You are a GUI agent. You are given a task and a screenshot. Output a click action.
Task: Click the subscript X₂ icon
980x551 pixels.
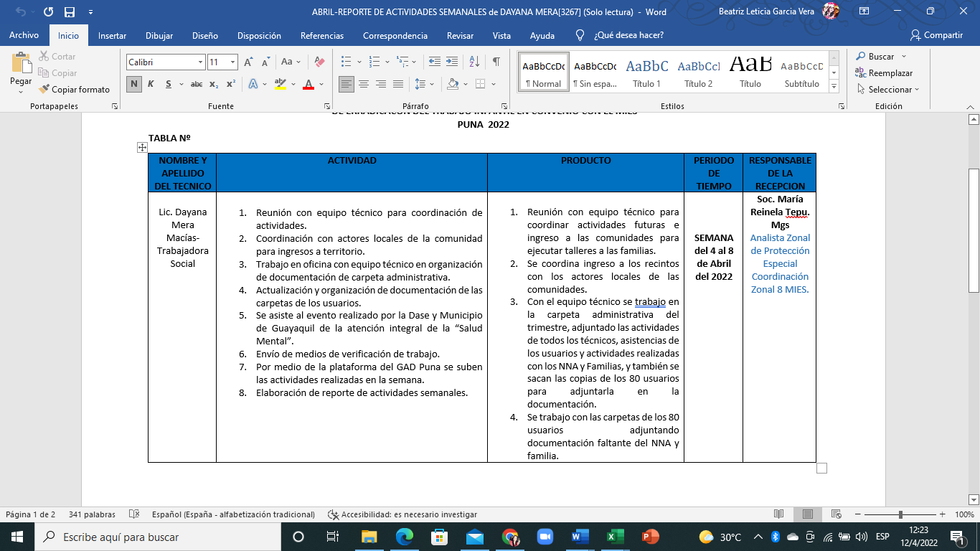point(214,84)
